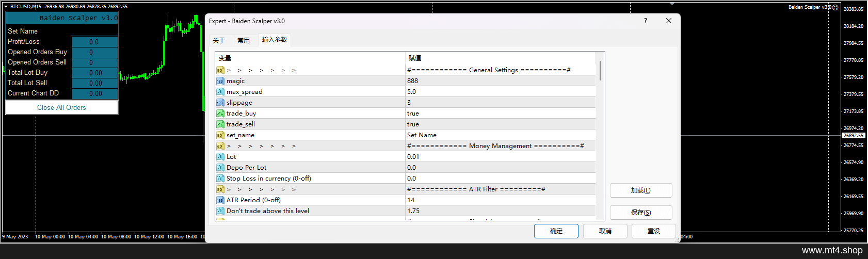This screenshot has width=868, height=259.
Task: Click the 保存(S) button
Action: [x=641, y=213]
